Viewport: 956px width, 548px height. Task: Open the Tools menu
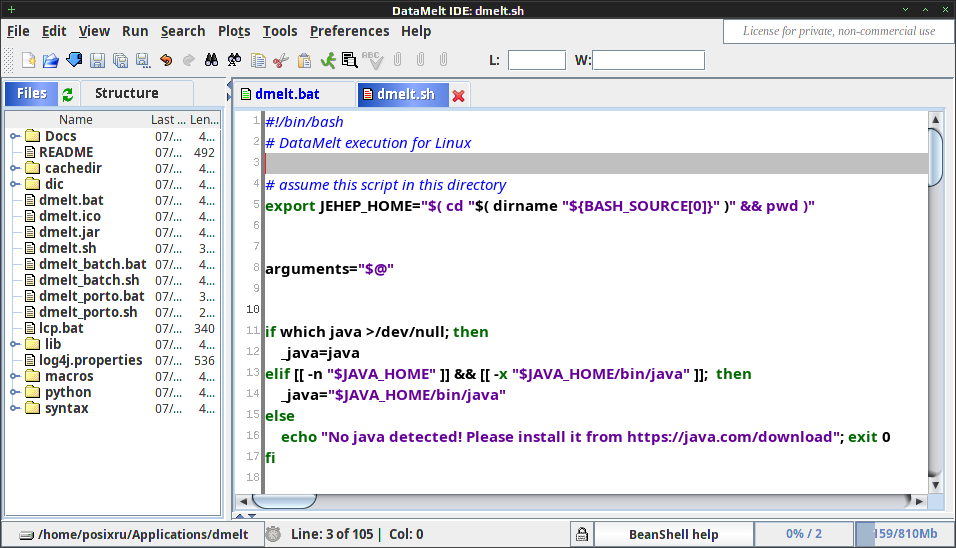tap(280, 31)
